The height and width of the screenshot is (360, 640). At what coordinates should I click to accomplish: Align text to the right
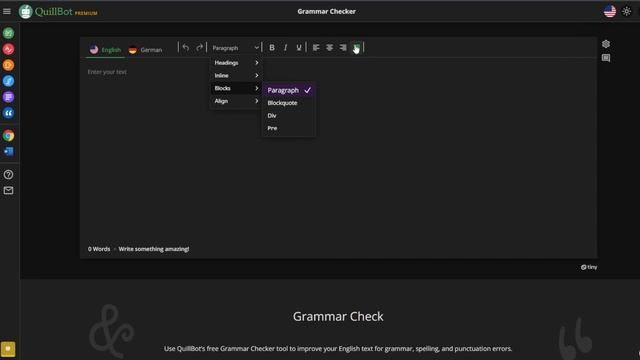(343, 48)
